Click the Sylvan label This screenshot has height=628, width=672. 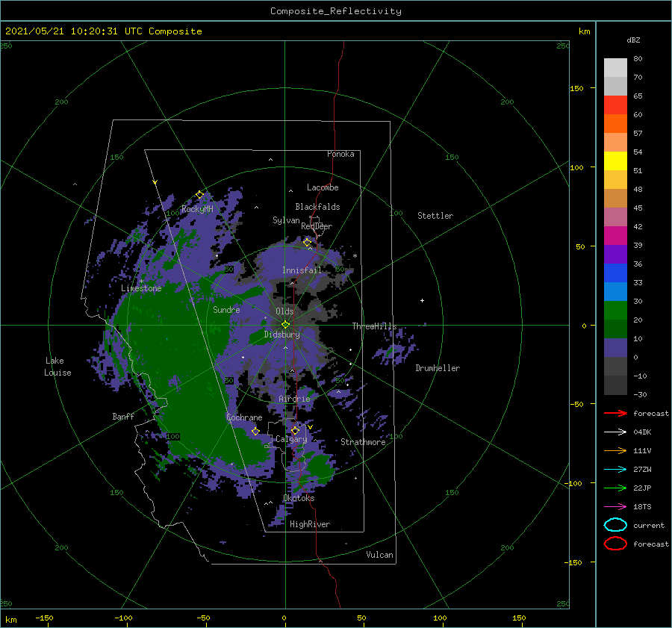pyautogui.click(x=286, y=220)
